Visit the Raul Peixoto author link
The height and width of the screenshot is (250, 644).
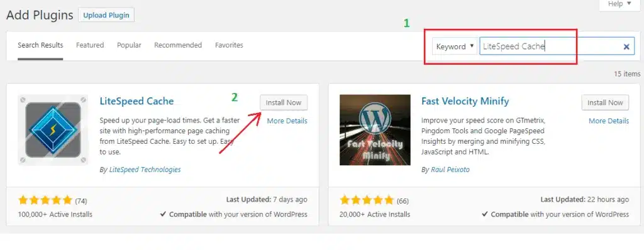pos(450,170)
